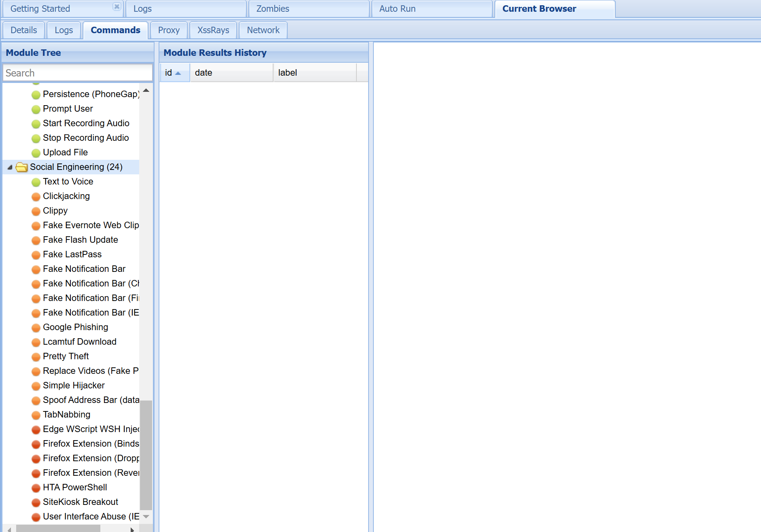Sort results by the id column
The image size is (761, 532).
tap(174, 73)
